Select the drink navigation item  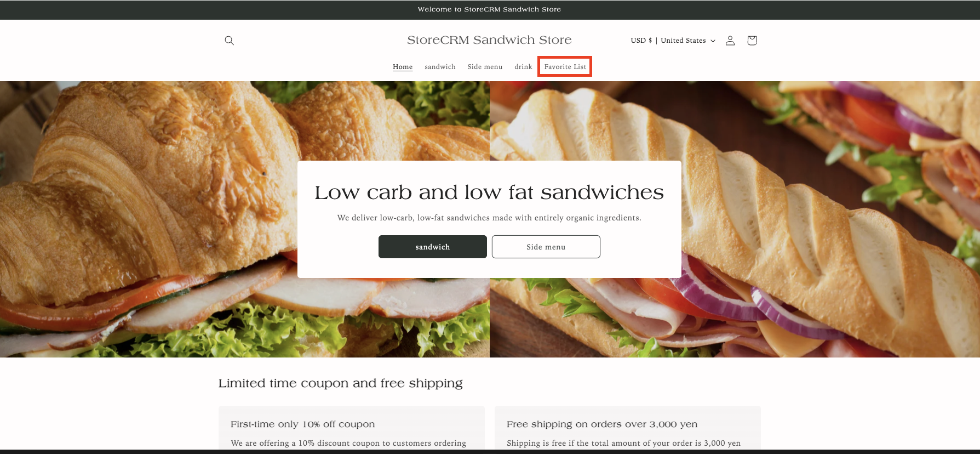(x=523, y=67)
